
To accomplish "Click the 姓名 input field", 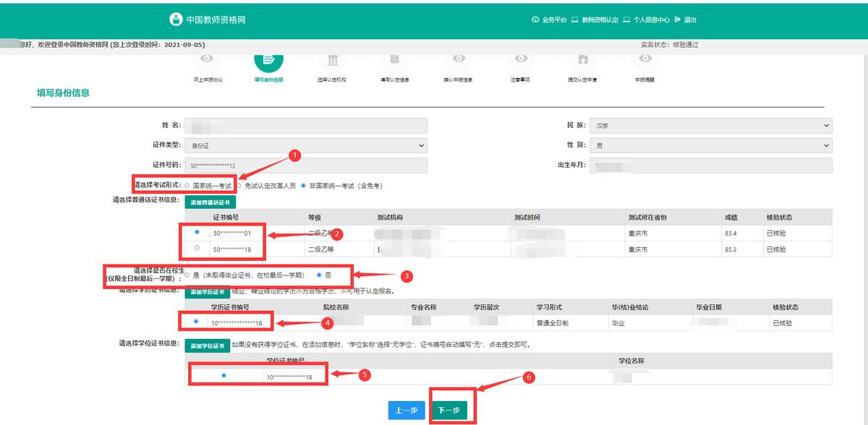I will (x=306, y=125).
